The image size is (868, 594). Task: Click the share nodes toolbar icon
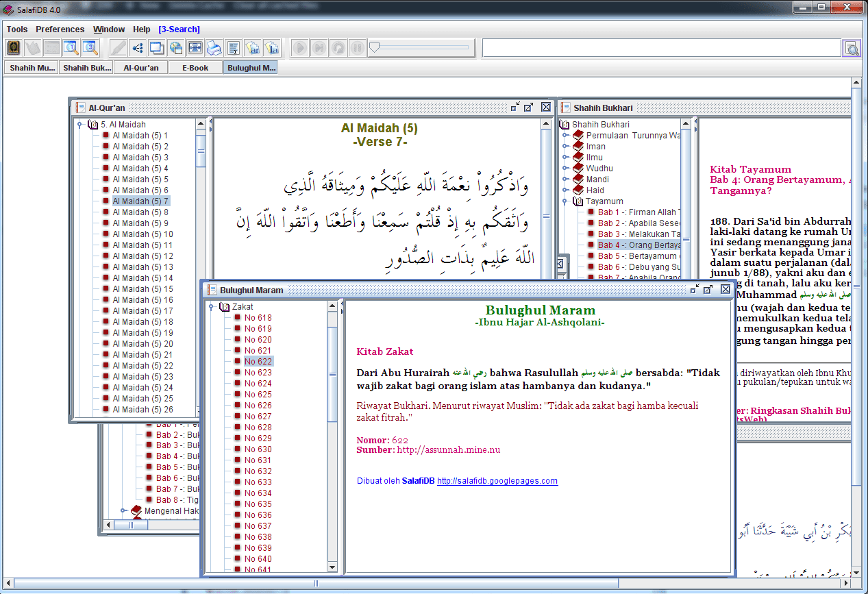pos(137,48)
